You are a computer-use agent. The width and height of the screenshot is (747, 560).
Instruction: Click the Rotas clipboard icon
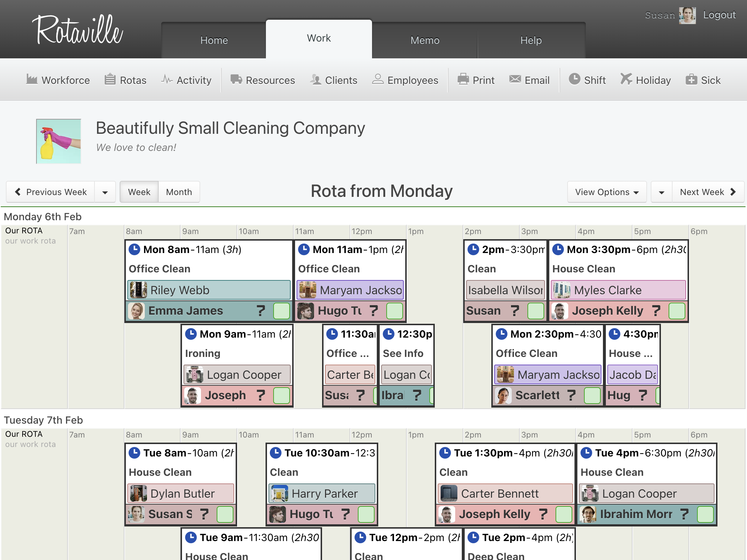click(x=110, y=79)
